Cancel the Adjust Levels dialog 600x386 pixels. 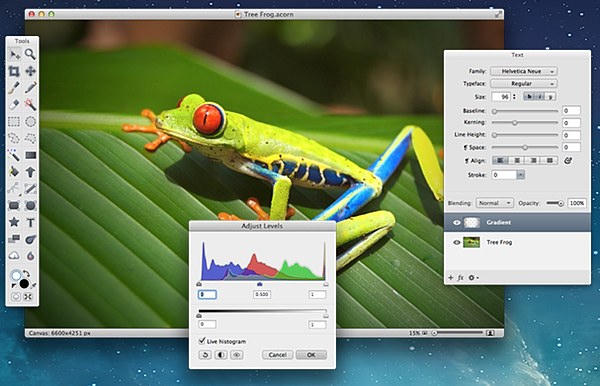tap(277, 355)
